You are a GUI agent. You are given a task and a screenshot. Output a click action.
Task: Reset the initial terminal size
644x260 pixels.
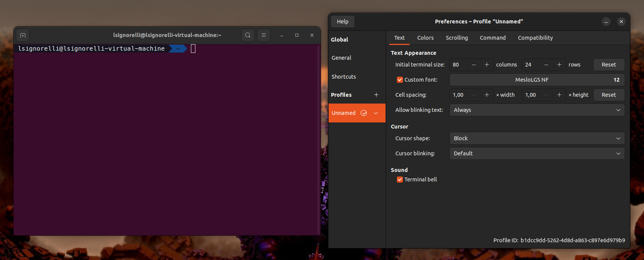[x=609, y=65]
